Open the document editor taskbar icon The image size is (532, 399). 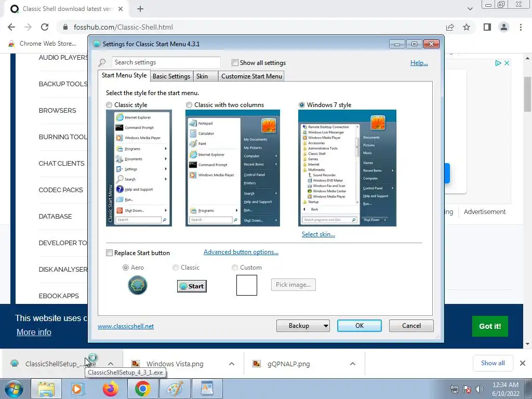tap(207, 389)
